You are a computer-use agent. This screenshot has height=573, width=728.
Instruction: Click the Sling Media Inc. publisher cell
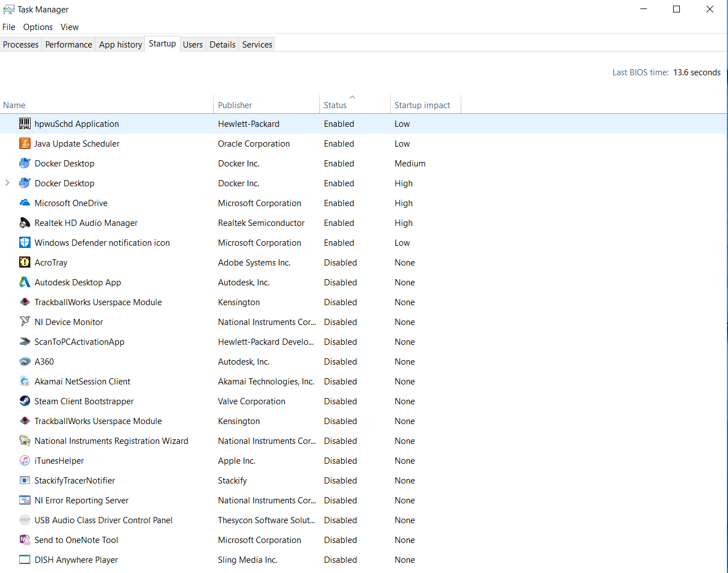pyautogui.click(x=247, y=560)
